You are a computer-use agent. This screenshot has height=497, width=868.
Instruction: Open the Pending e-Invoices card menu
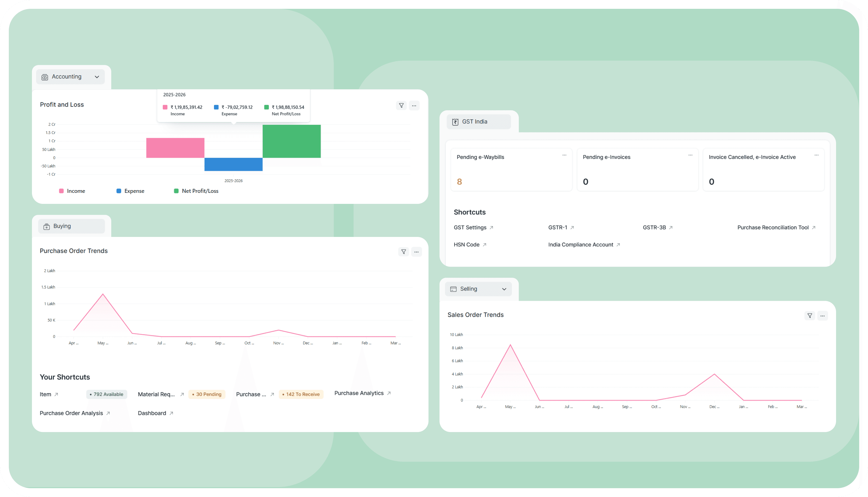(690, 155)
